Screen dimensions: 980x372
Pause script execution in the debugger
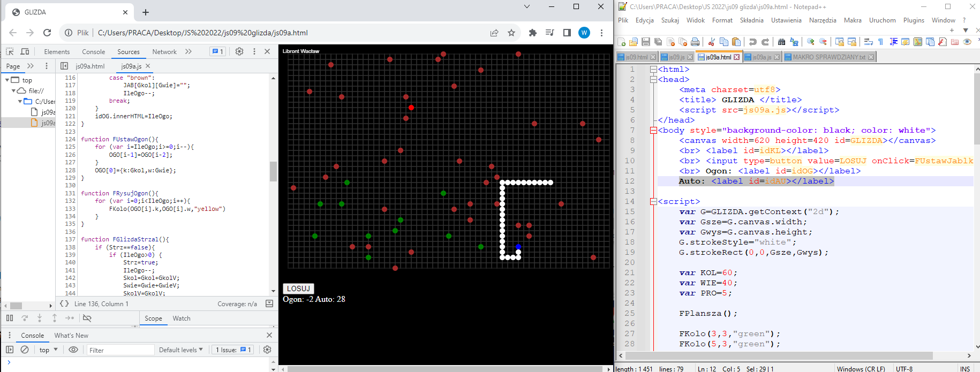coord(10,318)
